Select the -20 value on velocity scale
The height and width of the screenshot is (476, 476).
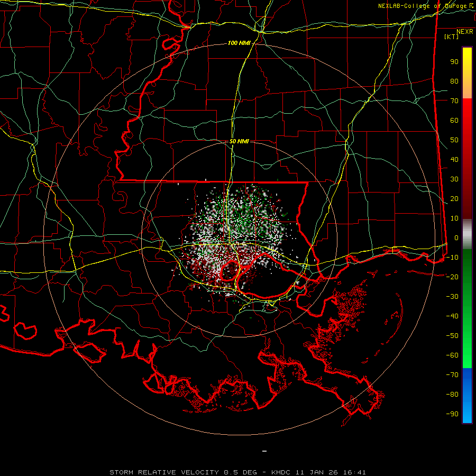coord(452,277)
